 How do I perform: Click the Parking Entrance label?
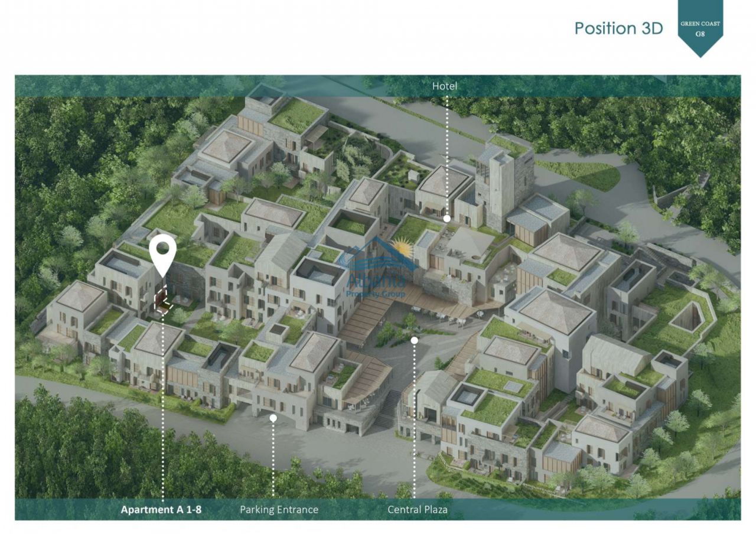pos(279,509)
